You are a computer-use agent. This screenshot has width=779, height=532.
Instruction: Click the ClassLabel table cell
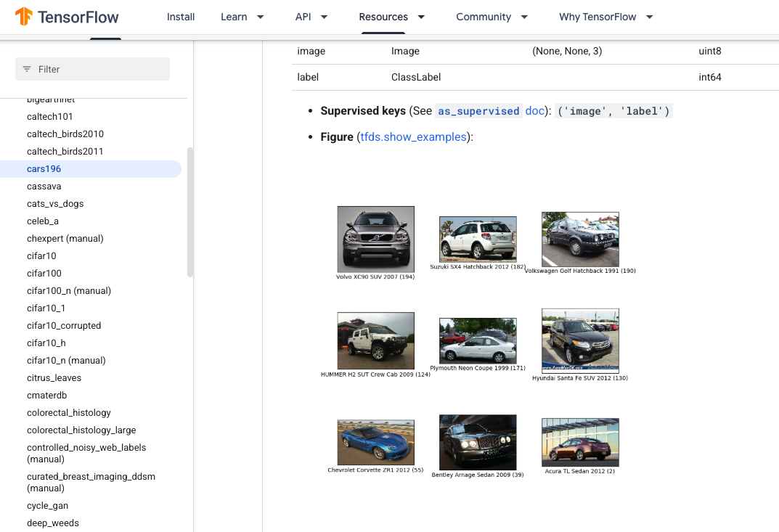point(416,77)
